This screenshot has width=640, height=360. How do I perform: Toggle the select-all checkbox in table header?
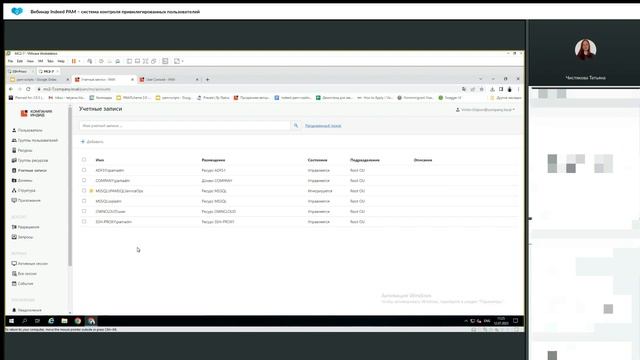click(84, 160)
